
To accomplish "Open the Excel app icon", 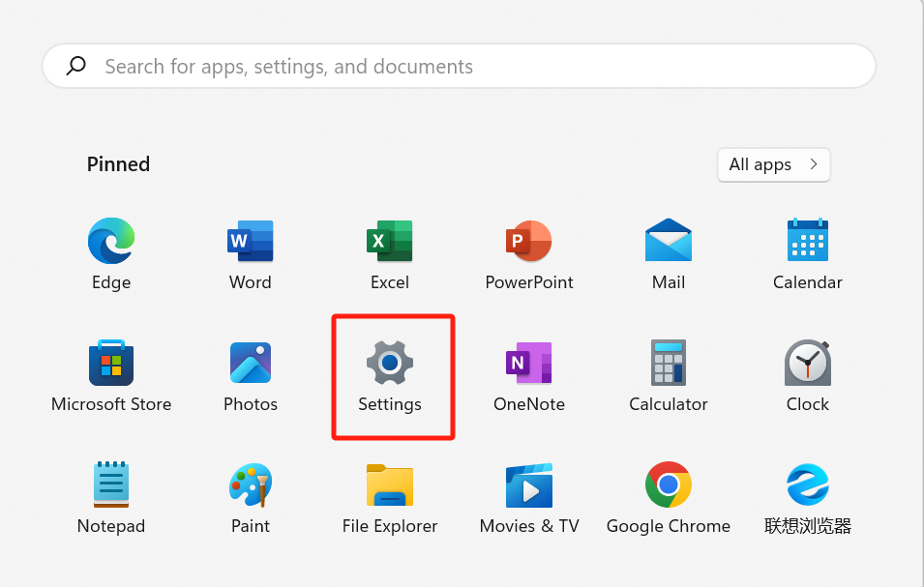I will 390,241.
